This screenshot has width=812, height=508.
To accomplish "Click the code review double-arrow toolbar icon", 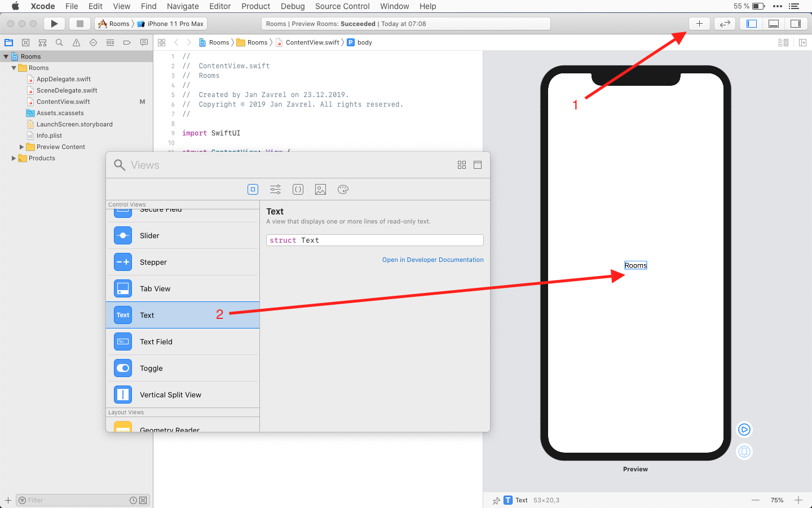I will [x=725, y=24].
